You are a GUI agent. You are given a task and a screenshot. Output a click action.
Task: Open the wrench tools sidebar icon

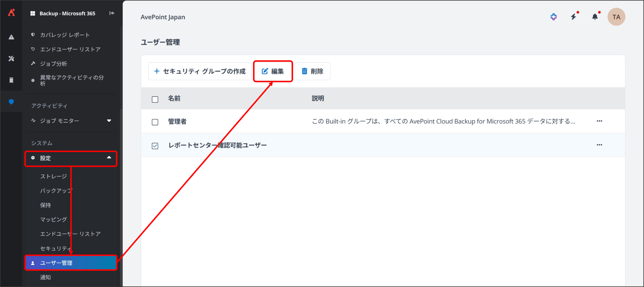pos(11,59)
